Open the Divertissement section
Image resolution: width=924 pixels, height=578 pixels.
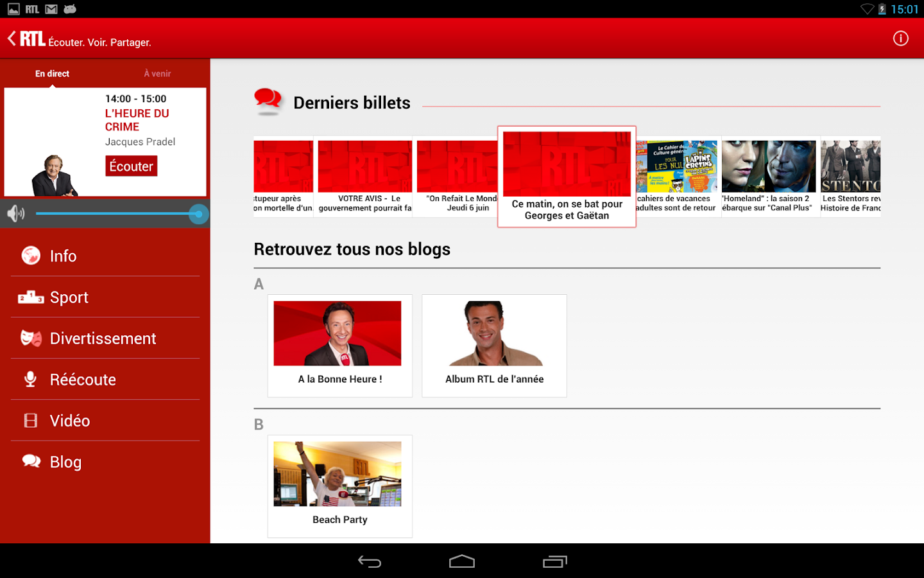tap(105, 338)
